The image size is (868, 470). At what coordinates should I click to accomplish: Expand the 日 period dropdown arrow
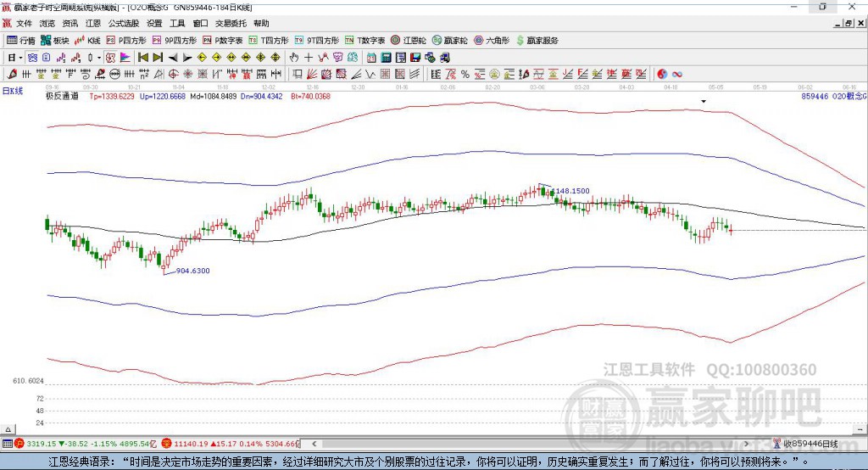pos(20,58)
